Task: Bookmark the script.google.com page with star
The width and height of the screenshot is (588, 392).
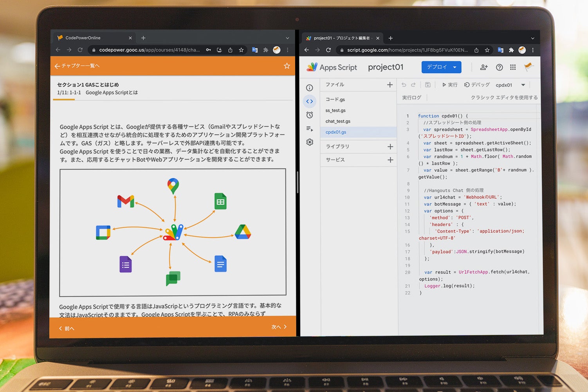Action: click(x=487, y=50)
